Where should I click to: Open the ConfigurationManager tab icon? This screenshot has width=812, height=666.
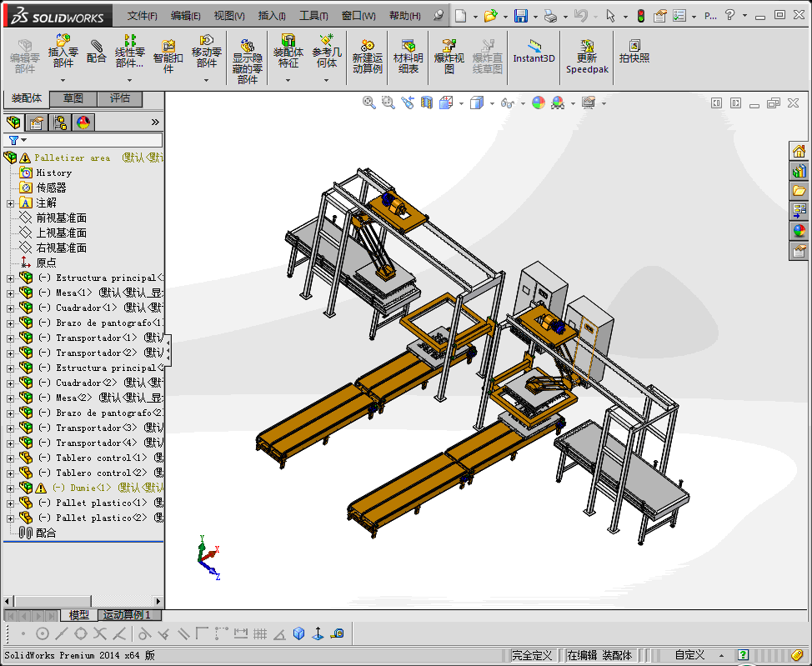click(60, 123)
